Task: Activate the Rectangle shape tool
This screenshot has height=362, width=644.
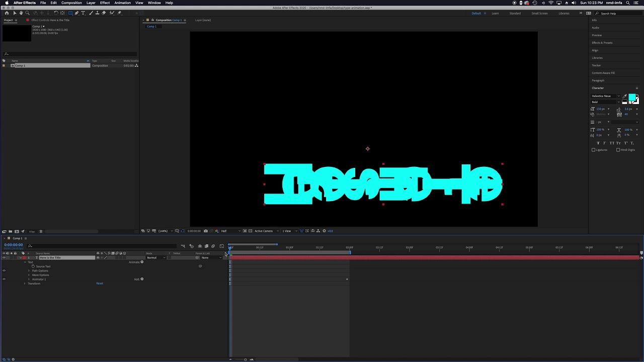Action: [x=70, y=13]
